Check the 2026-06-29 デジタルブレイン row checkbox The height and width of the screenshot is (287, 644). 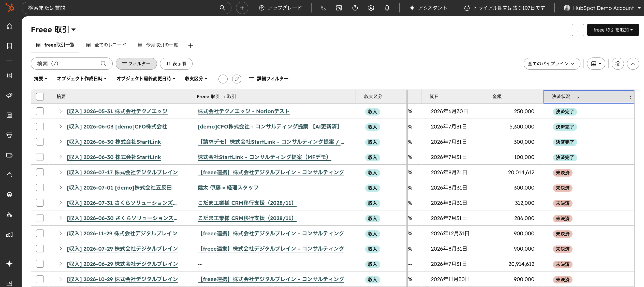[x=40, y=264]
